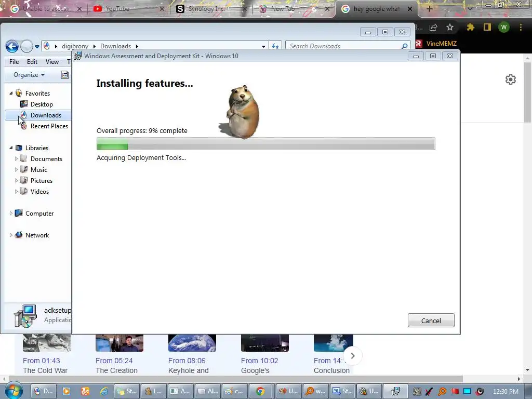Collapse the Libraries tree group
This screenshot has width=532, height=399.
click(11, 148)
